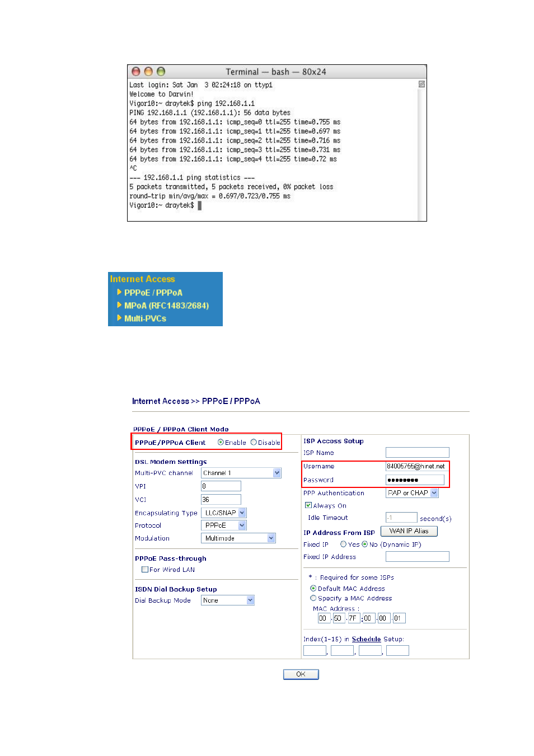Click the red close button of Terminal window
534x756 pixels.
[135, 72]
